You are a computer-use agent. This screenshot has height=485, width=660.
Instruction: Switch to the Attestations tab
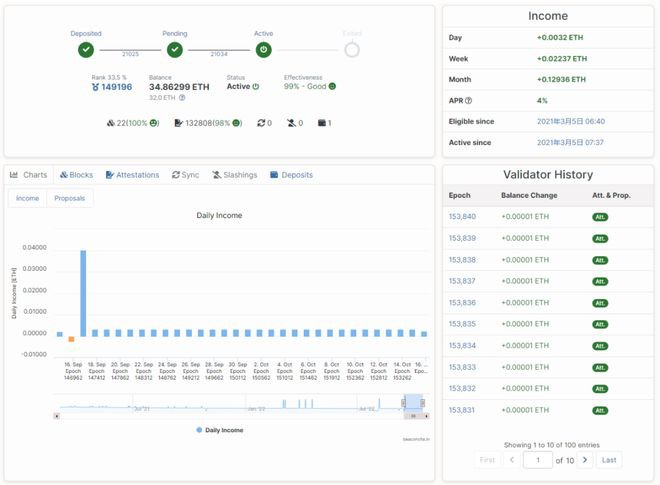(x=132, y=175)
